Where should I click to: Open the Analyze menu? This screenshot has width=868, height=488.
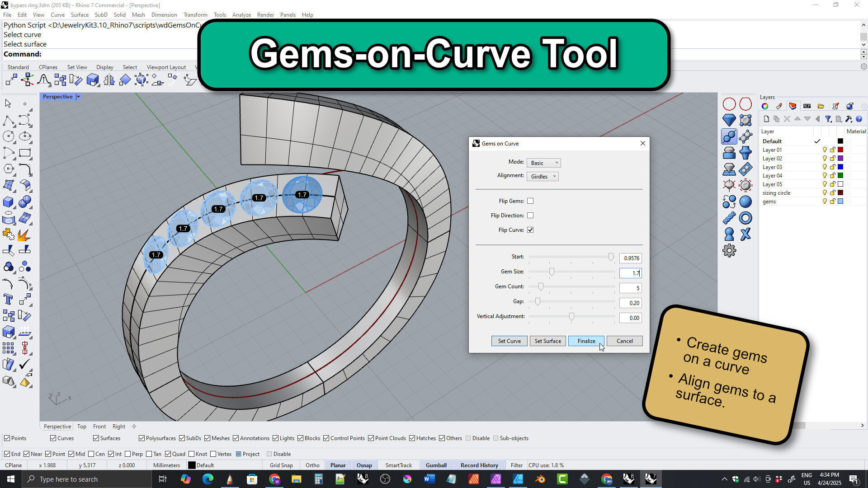241,15
